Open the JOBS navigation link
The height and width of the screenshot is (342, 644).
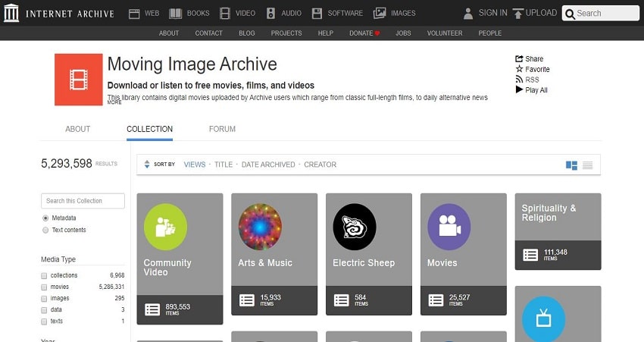[403, 33]
